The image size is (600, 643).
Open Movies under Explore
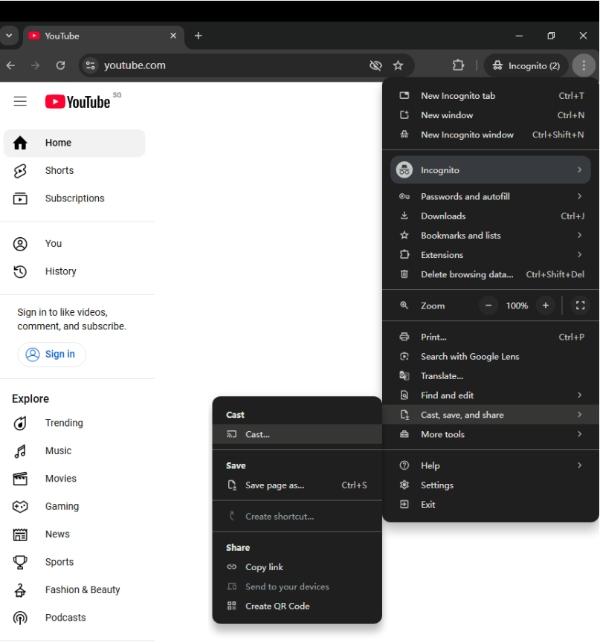coord(74,479)
